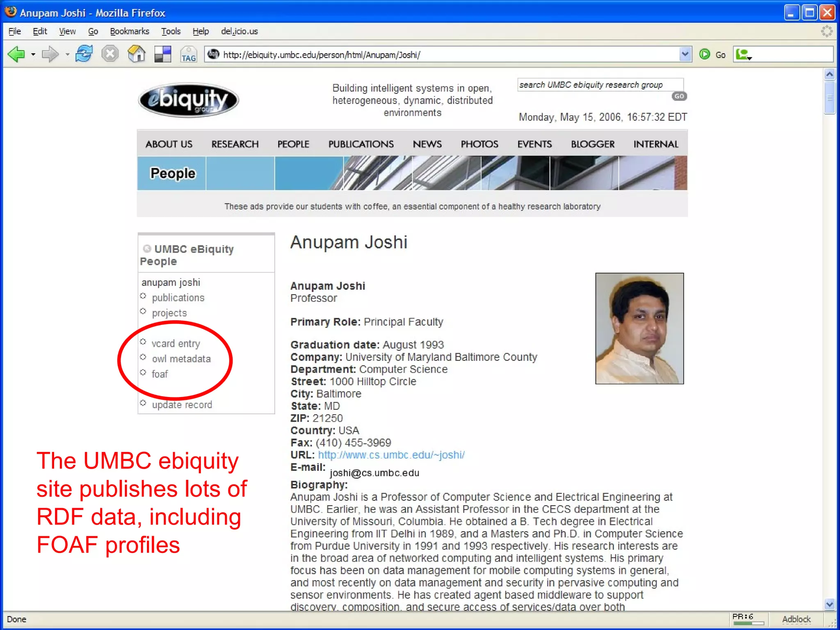Image resolution: width=840 pixels, height=630 pixels.
Task: Click the Stop loading icon
Action: 110,54
